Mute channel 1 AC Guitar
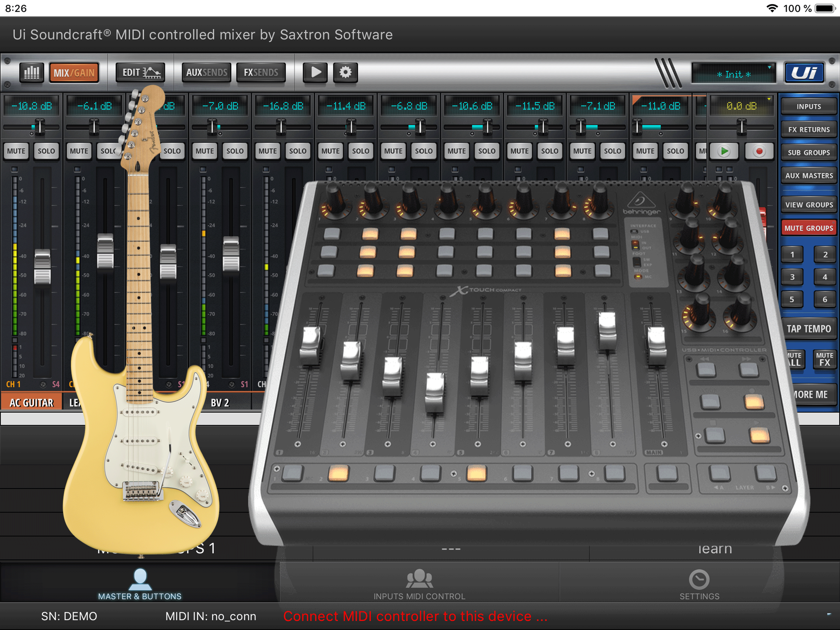 coord(16,151)
